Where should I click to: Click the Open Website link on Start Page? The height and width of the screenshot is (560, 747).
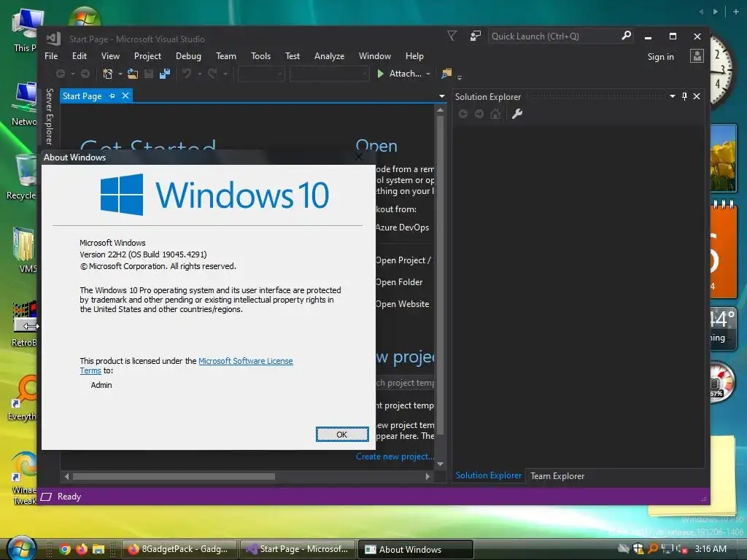[x=402, y=304]
